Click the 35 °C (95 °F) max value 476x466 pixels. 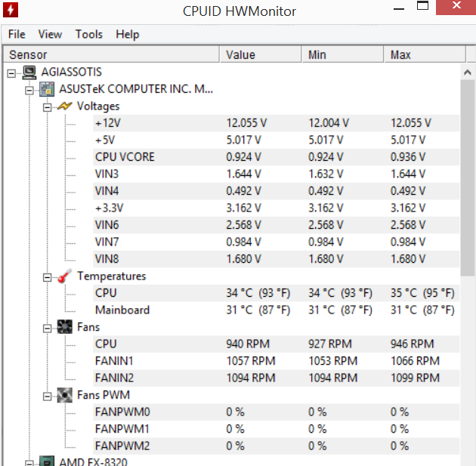(x=422, y=293)
